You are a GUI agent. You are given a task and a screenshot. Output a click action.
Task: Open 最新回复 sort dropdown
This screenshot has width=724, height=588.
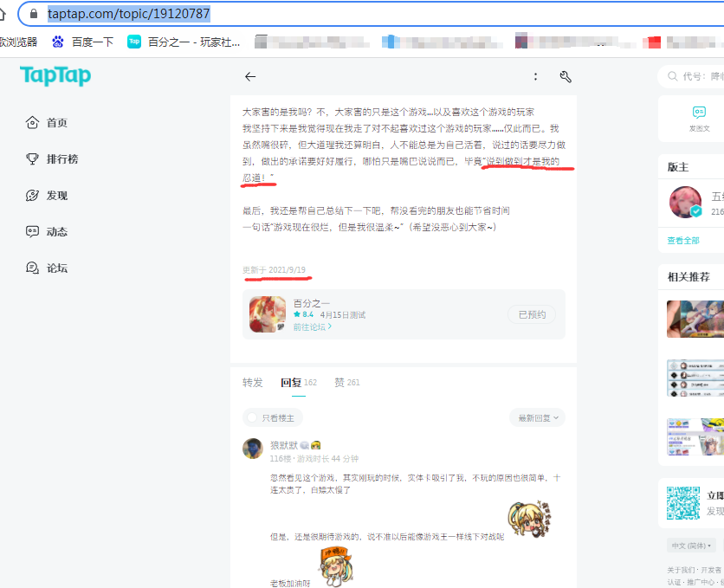pos(538,417)
